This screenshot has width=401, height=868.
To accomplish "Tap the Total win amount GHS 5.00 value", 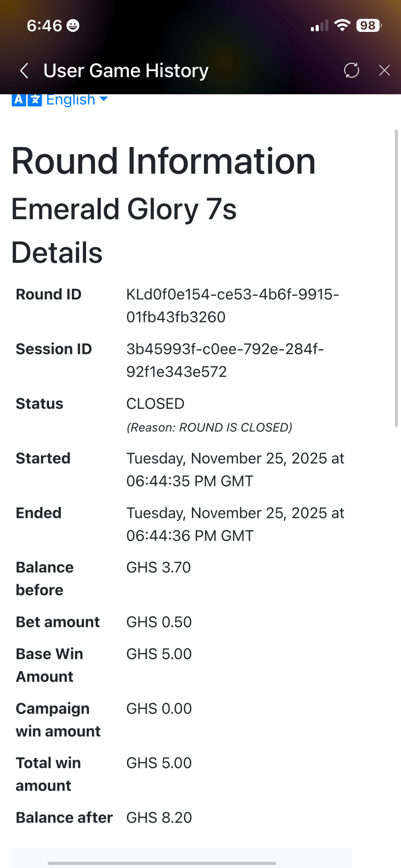I will pyautogui.click(x=159, y=763).
